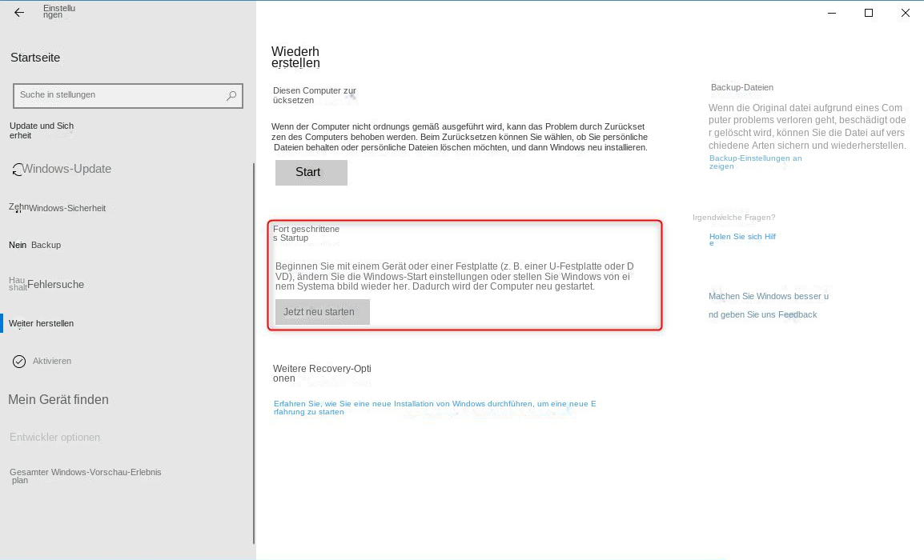Viewport: 924px width, 560px height.
Task: Click Diesen Computer zurücksetzen heading
Action: coord(315,95)
